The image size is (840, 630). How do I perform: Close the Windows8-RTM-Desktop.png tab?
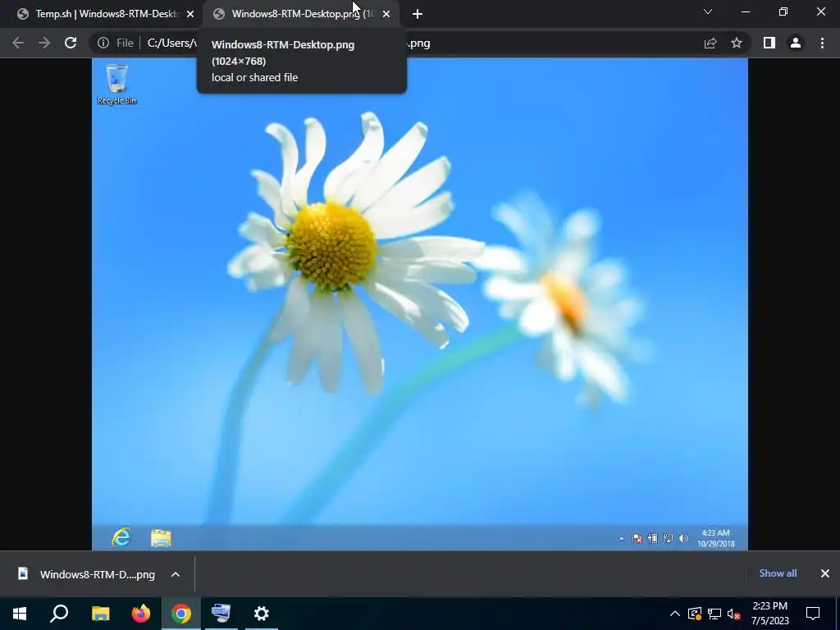pos(386,14)
